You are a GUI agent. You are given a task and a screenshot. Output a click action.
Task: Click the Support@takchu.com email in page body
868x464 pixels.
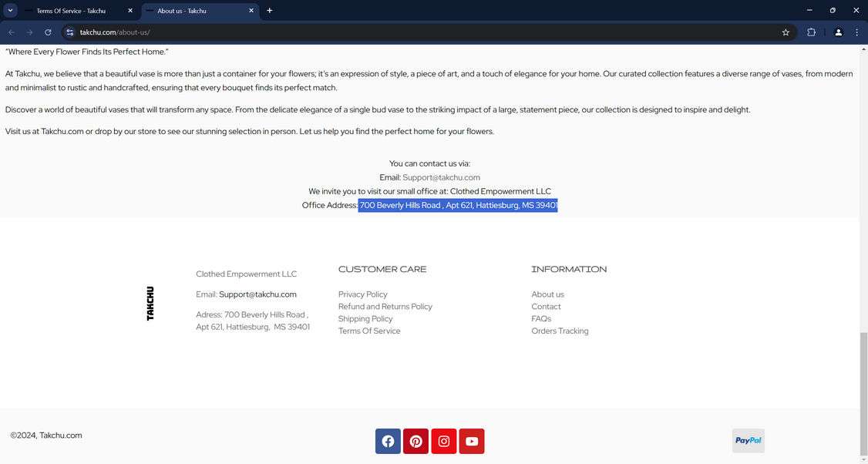pyautogui.click(x=441, y=178)
